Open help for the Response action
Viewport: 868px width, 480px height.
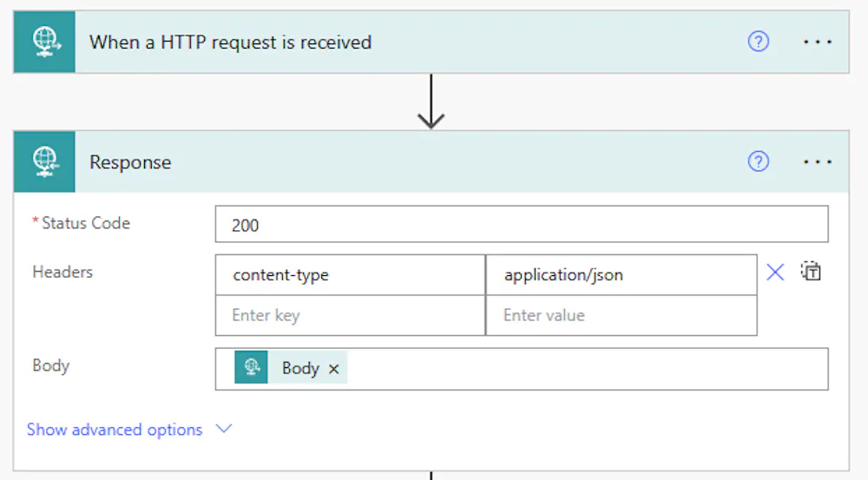pos(758,161)
